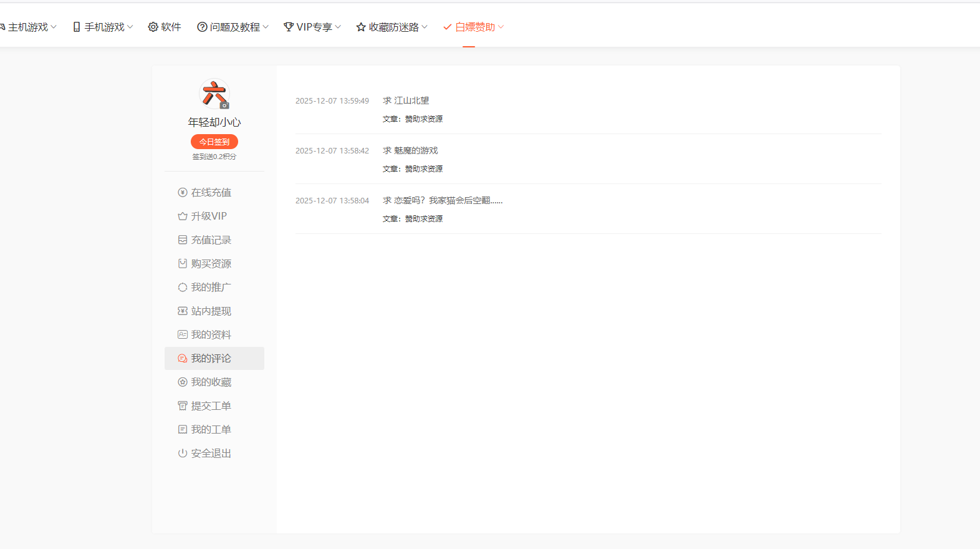
Task: Expand the 问题及教程 menu
Action: (234, 27)
